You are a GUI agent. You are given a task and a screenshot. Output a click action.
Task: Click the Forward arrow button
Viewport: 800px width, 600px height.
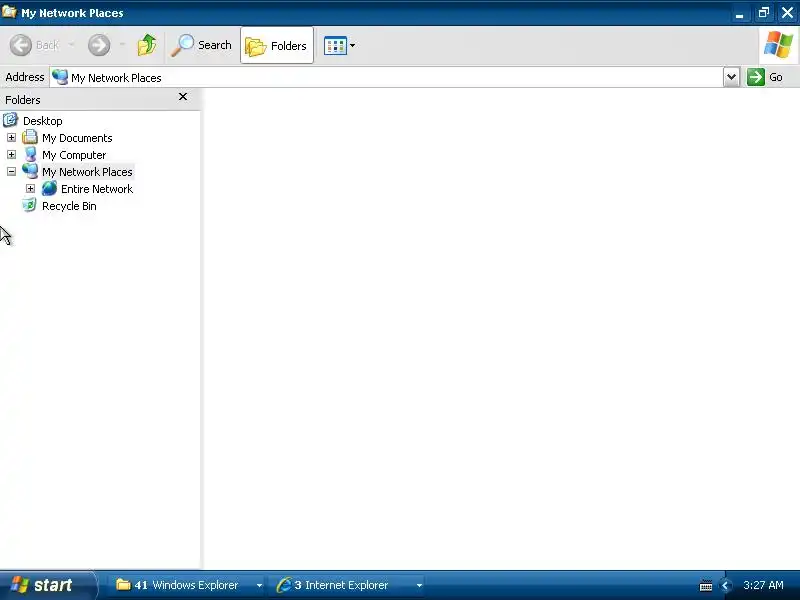pos(99,45)
